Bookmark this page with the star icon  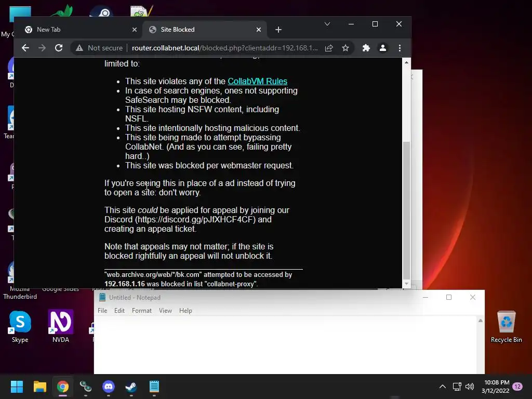[x=345, y=48]
